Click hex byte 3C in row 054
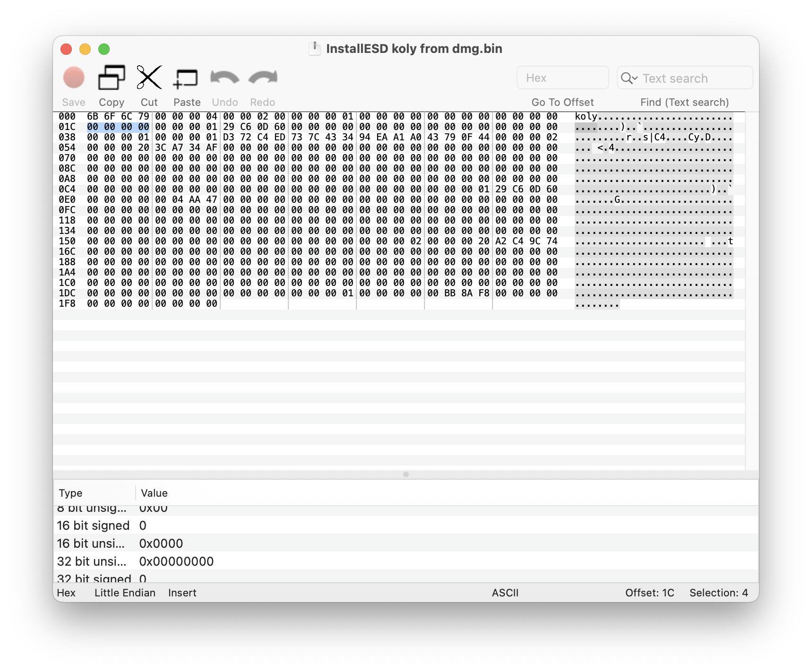Image resolution: width=812 pixels, height=672 pixels. 161,147
